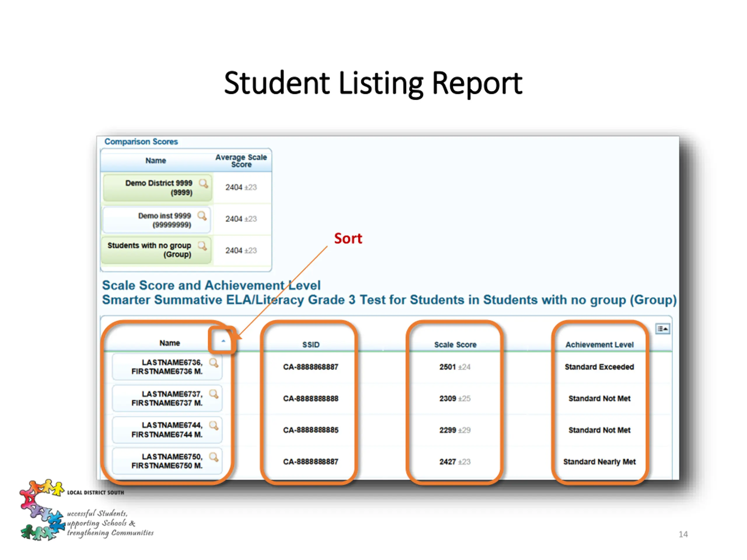Click Comparison Scores heading
The height and width of the screenshot is (560, 747).
pos(141,142)
